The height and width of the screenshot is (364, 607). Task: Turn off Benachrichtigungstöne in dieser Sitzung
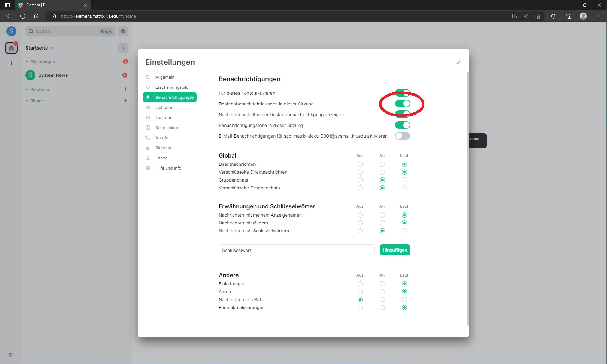pos(403,125)
